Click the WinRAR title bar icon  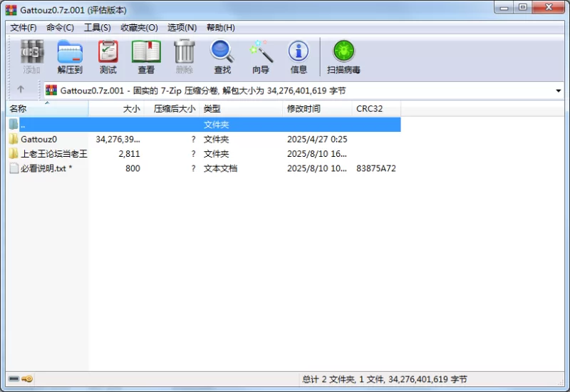click(x=11, y=10)
